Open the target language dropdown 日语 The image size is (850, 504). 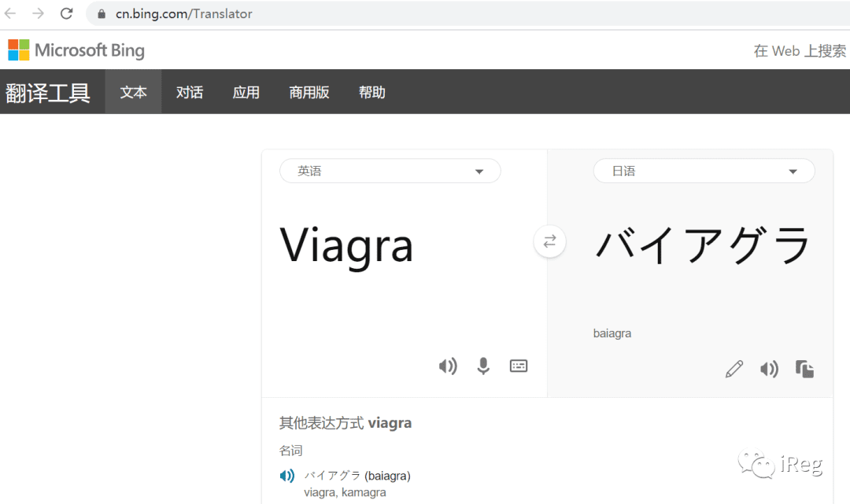coord(704,171)
